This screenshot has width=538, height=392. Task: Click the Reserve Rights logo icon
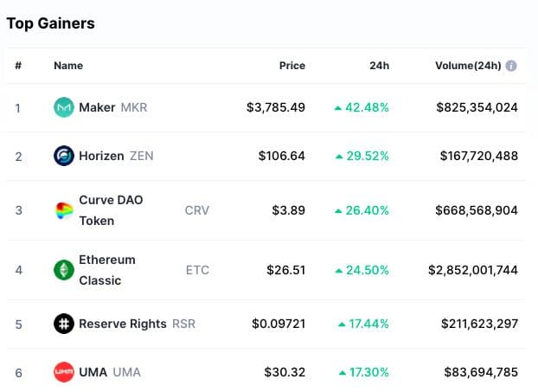64,324
